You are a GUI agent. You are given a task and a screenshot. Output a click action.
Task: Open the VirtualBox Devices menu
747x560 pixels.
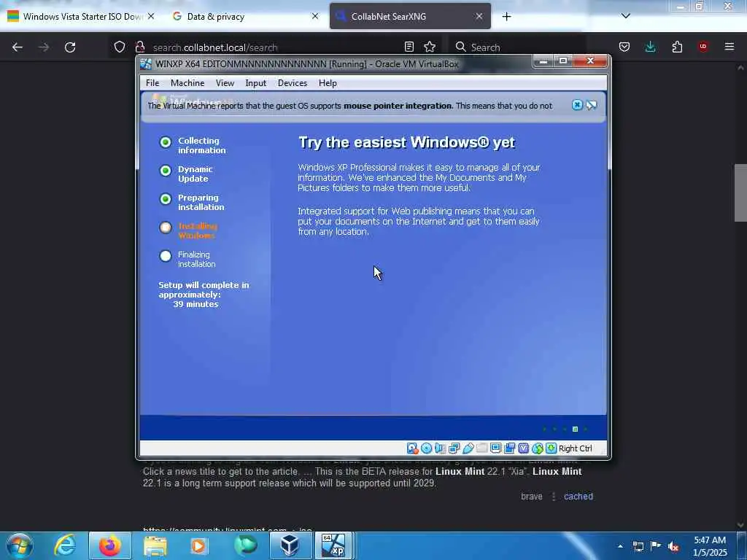pos(293,83)
